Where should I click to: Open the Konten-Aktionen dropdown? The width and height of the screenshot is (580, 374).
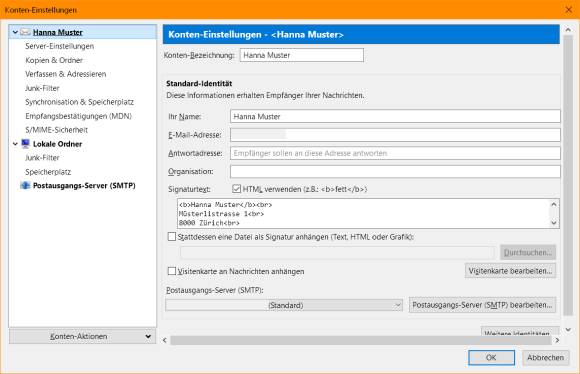[82, 336]
